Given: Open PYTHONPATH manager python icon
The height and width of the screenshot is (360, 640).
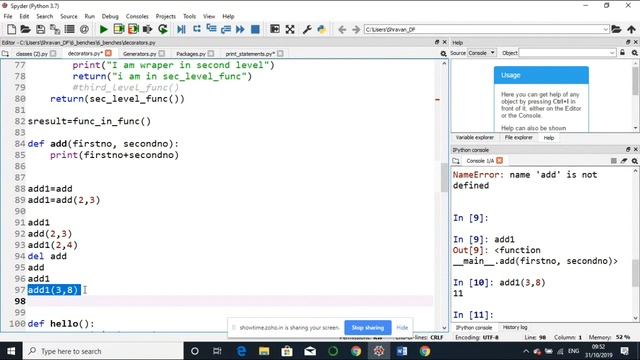Looking at the screenshot, I should pyautogui.click(x=322, y=29).
